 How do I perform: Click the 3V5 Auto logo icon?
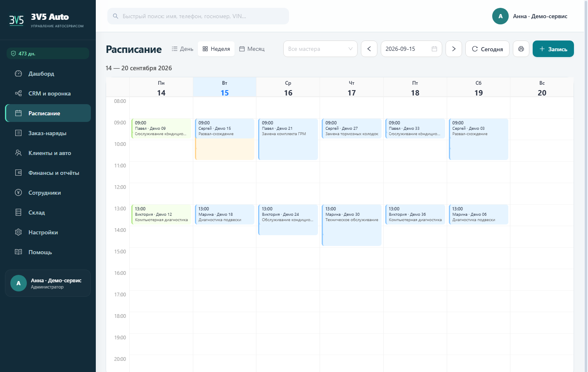click(x=17, y=20)
